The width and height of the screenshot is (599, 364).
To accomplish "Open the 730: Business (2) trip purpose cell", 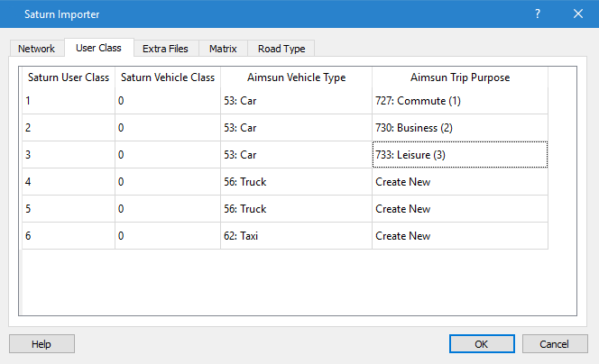I will (x=460, y=128).
